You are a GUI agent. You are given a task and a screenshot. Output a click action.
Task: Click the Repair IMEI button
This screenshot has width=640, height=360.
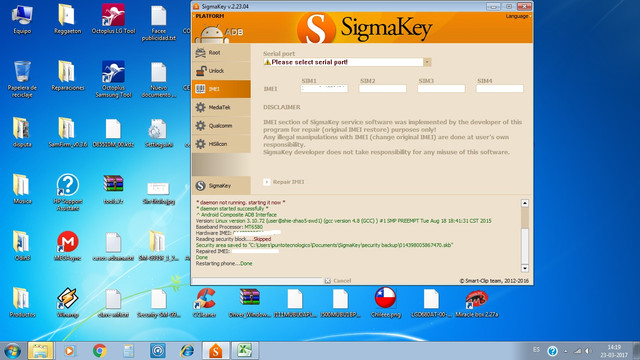click(x=284, y=182)
